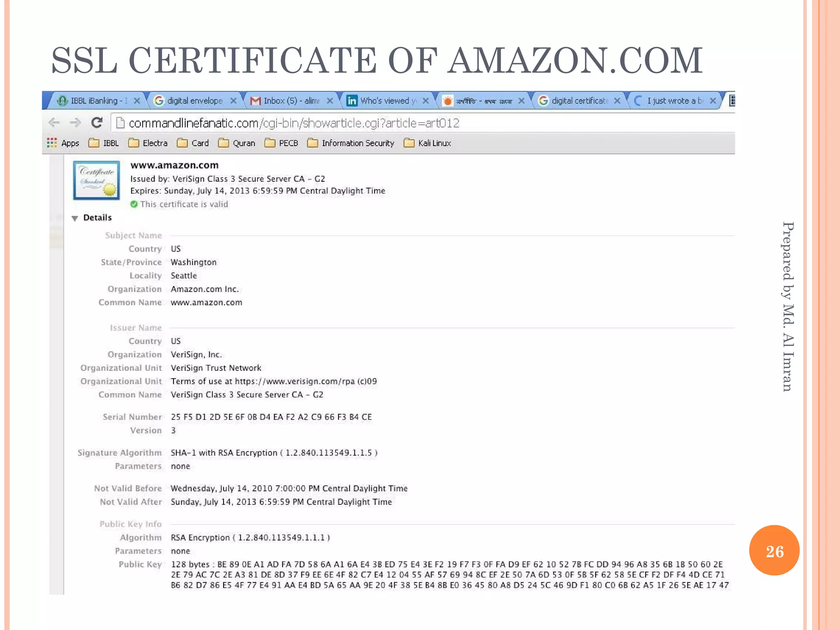
Task: Click the slide number 26 badge
Action: 774,550
